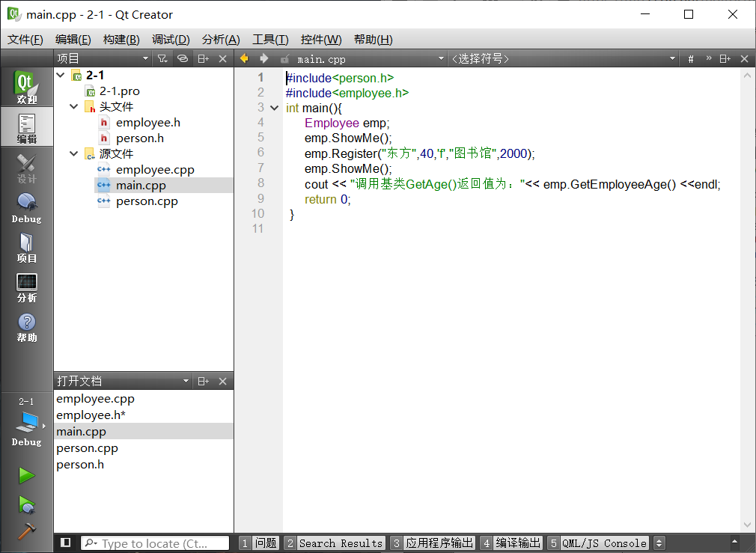Collapse the 头文件 folder
The height and width of the screenshot is (553, 756).
(74, 106)
